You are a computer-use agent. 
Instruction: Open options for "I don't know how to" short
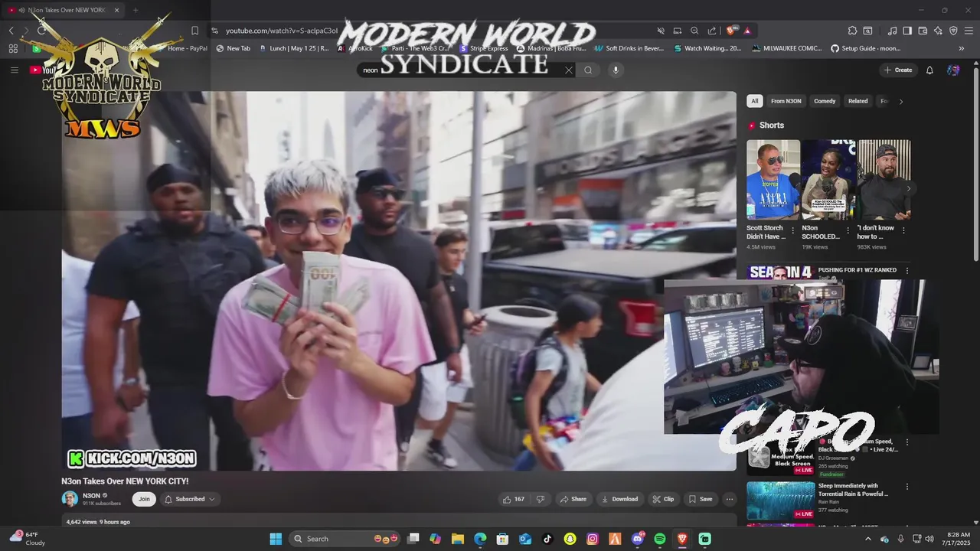click(x=903, y=230)
